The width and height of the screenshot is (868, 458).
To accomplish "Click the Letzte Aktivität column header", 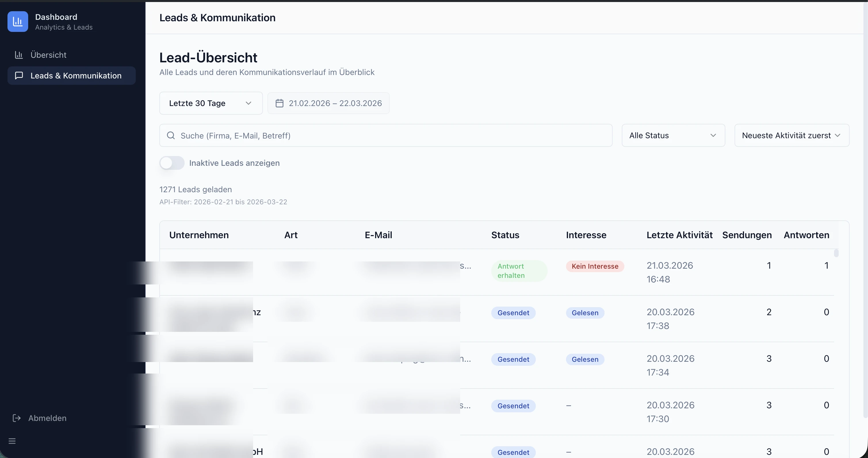I will click(x=679, y=235).
